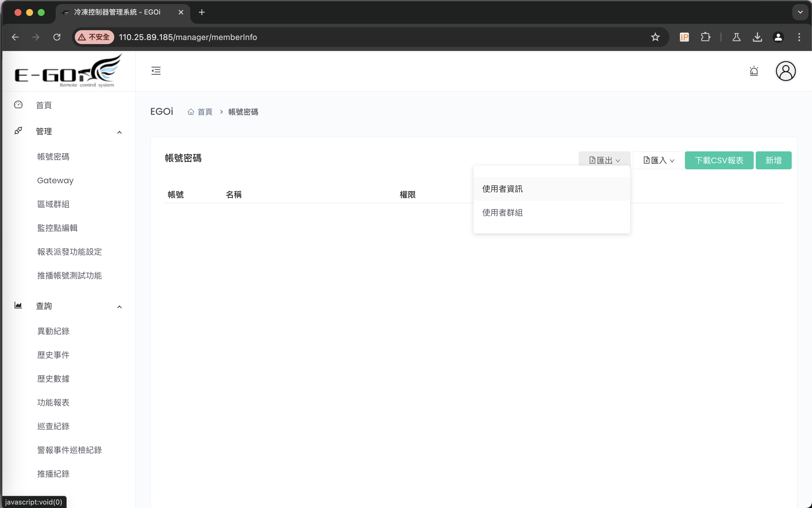This screenshot has height=508, width=812.
Task: Click the EGOi page title text
Action: pos(162,112)
